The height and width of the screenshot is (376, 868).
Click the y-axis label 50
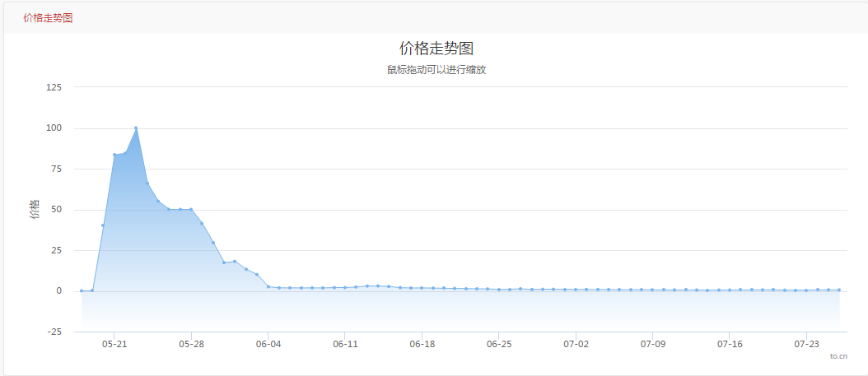pyautogui.click(x=56, y=210)
